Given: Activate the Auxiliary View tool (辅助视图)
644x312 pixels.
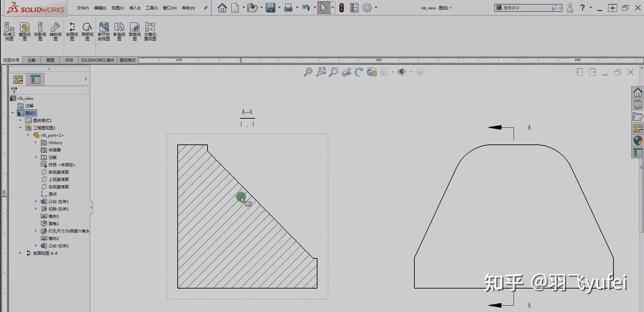Looking at the screenshot, I should pos(55,32).
